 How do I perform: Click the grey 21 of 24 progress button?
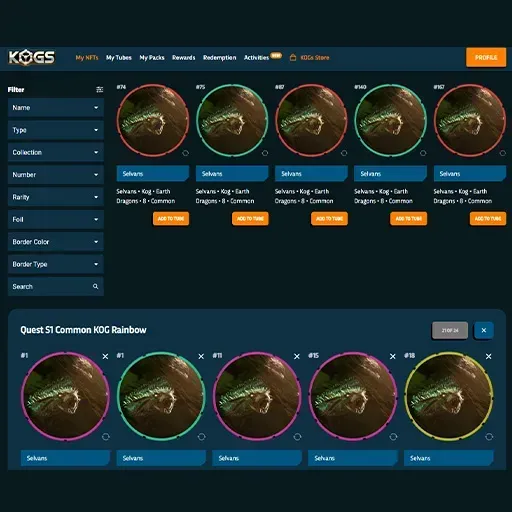450,330
